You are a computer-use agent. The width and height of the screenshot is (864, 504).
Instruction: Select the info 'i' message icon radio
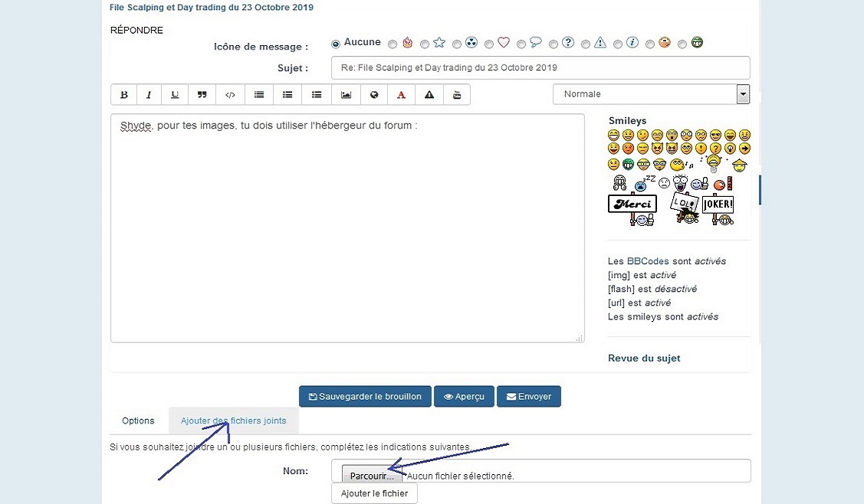[618, 44]
